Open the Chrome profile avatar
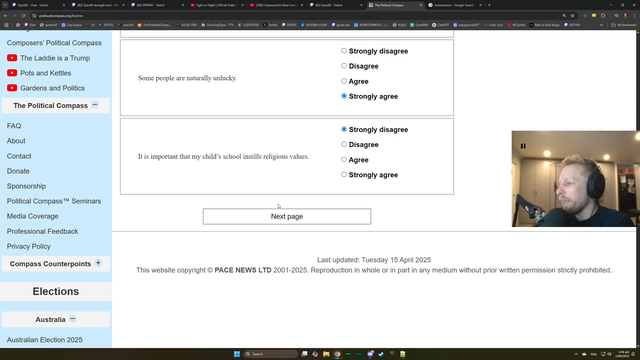 (x=625, y=16)
